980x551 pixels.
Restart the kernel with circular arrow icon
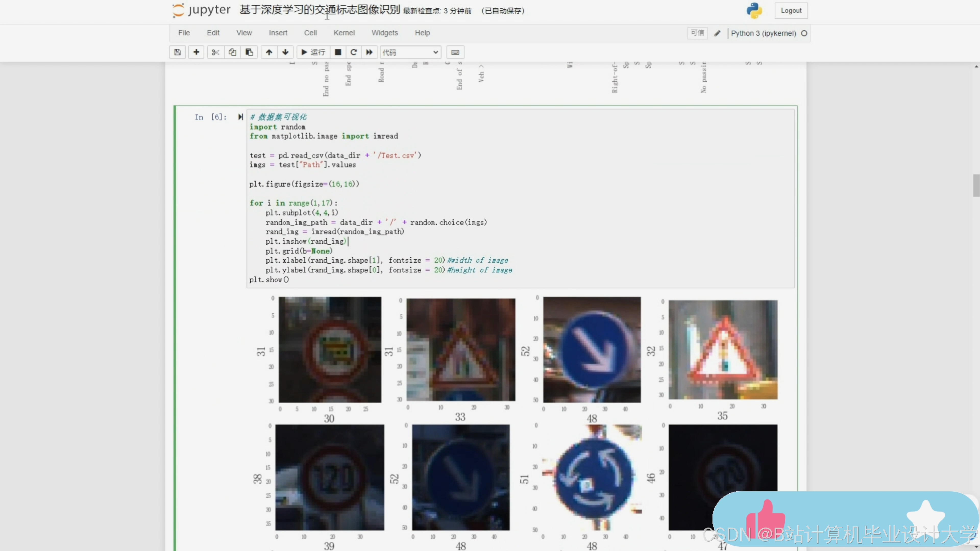pos(353,52)
